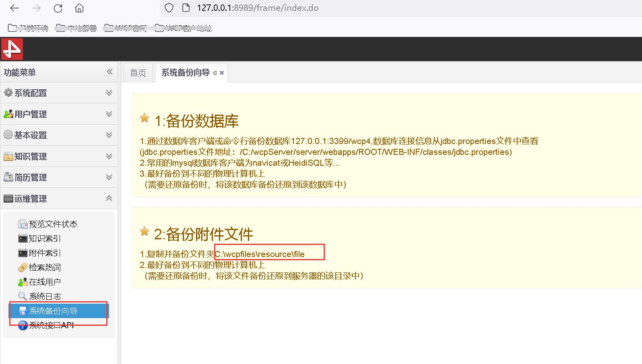The width and height of the screenshot is (642, 364).
Task: Click the line mentioning navicat或HeidiSQL
Action: click(239, 163)
